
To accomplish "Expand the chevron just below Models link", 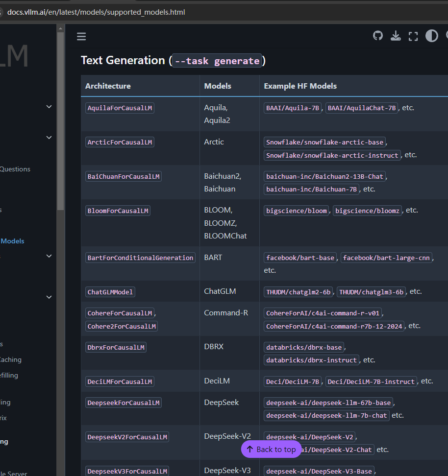I will point(49,256).
